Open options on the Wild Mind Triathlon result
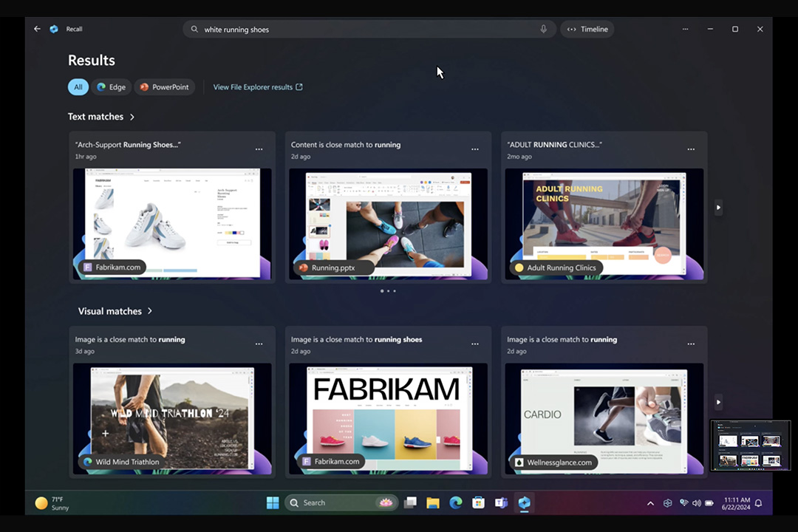Image resolution: width=798 pixels, height=532 pixels. coord(259,344)
